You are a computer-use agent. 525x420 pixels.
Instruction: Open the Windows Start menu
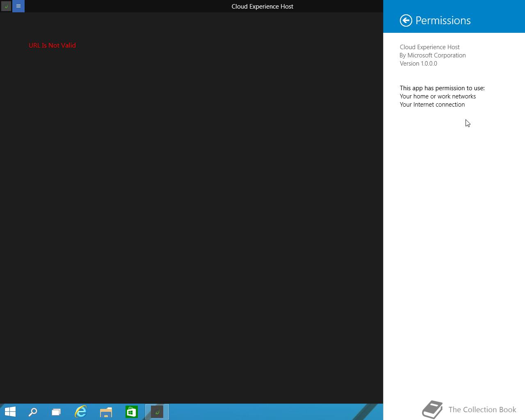coord(10,412)
